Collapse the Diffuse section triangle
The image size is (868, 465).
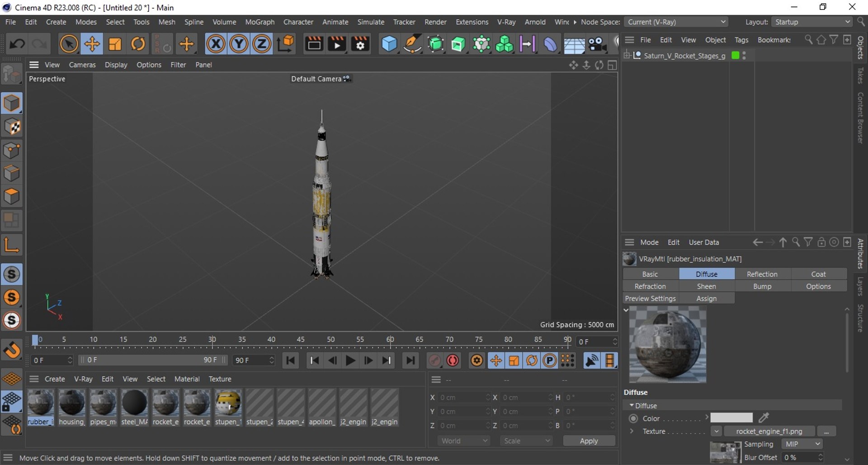(632, 406)
